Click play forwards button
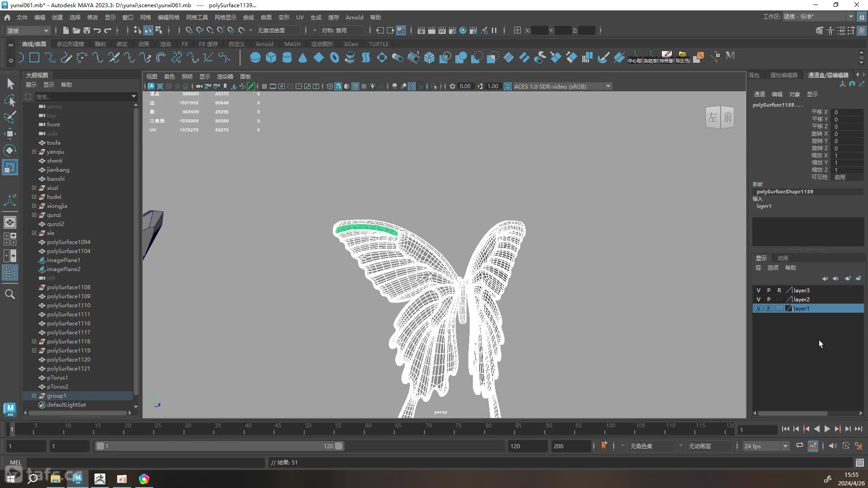Screen dimensions: 868x488 click(x=827, y=429)
